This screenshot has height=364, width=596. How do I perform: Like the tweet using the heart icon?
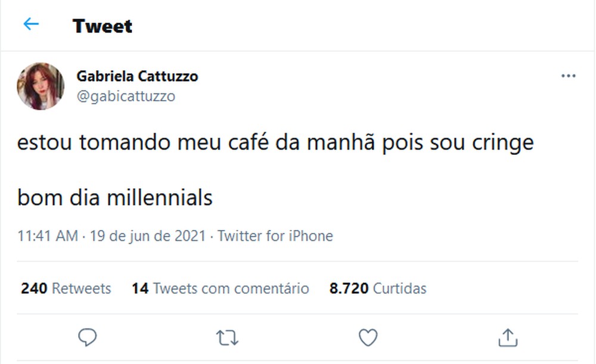(367, 337)
